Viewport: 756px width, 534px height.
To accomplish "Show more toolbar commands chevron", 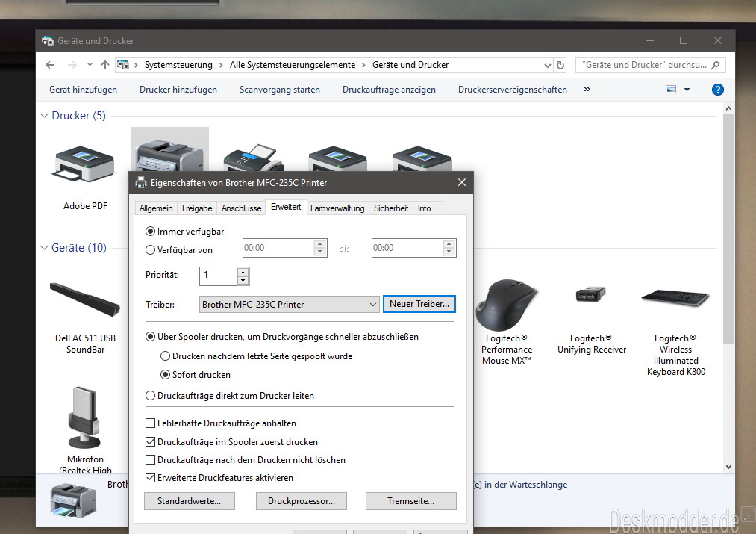I will [587, 89].
